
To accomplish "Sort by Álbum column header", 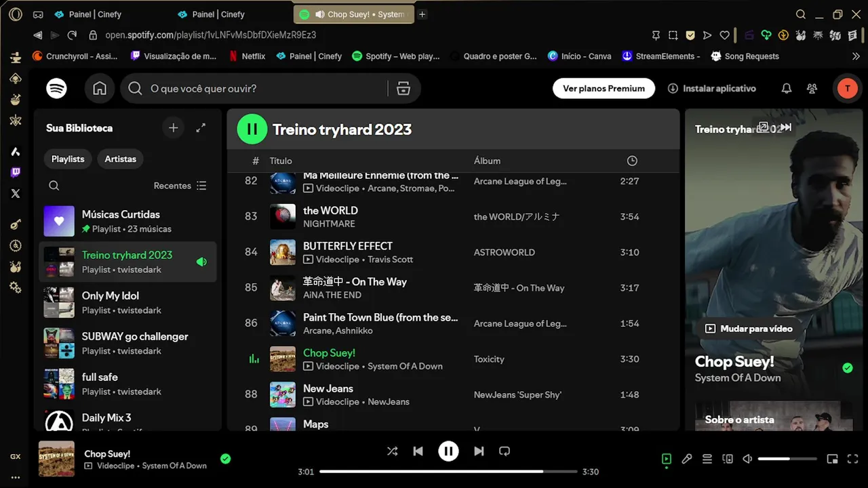I will 487,161.
